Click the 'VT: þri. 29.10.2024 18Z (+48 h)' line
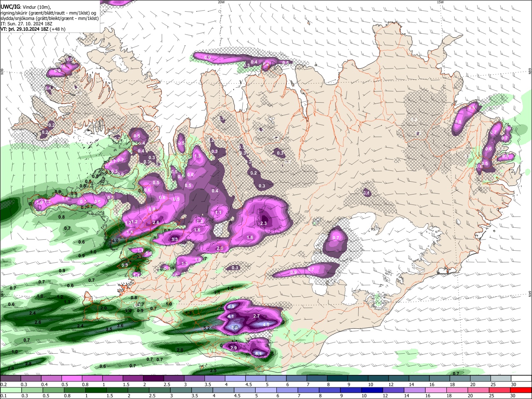The height and width of the screenshot is (399, 532). coord(34,29)
